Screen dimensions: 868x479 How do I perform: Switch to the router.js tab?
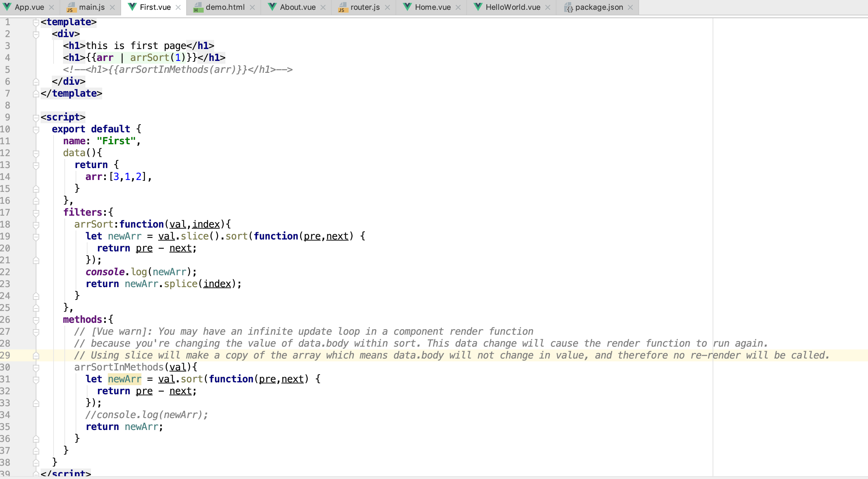(x=365, y=7)
